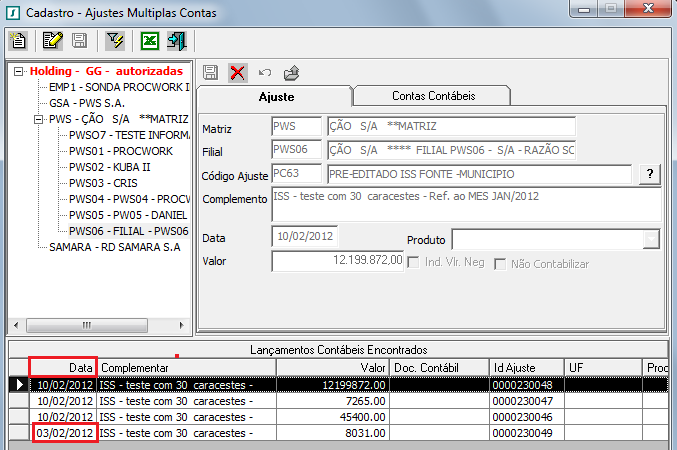Click the new document toolbar icon
The width and height of the screenshot is (677, 450).
click(x=17, y=41)
